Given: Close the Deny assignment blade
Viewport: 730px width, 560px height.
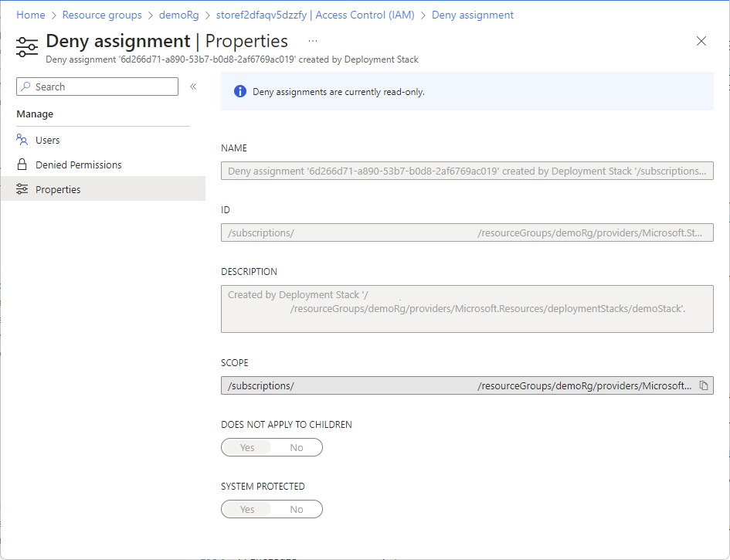Looking at the screenshot, I should pos(701,41).
